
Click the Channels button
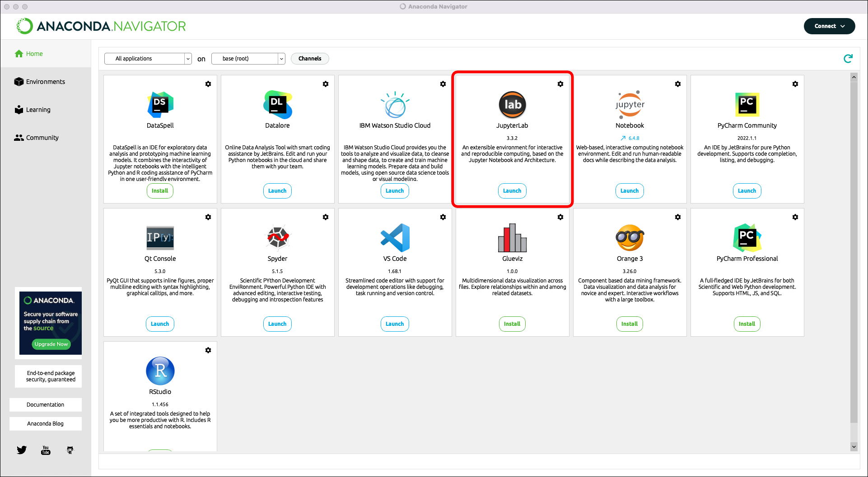click(x=310, y=59)
